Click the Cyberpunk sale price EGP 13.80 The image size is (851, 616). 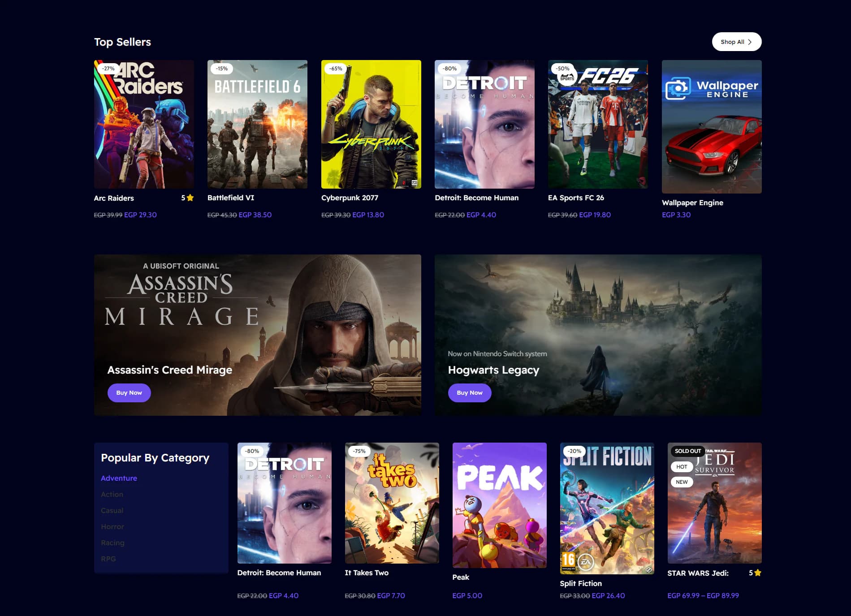pos(368,215)
